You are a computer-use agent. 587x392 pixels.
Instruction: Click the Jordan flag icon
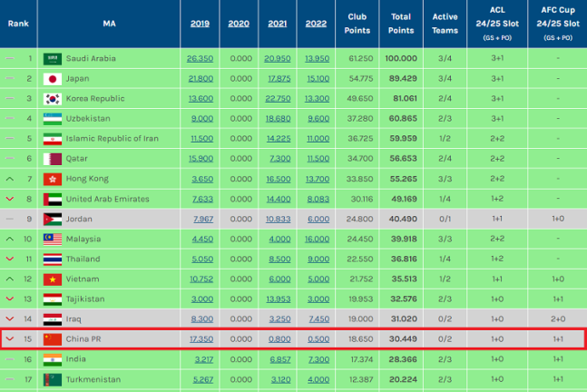[x=53, y=220]
